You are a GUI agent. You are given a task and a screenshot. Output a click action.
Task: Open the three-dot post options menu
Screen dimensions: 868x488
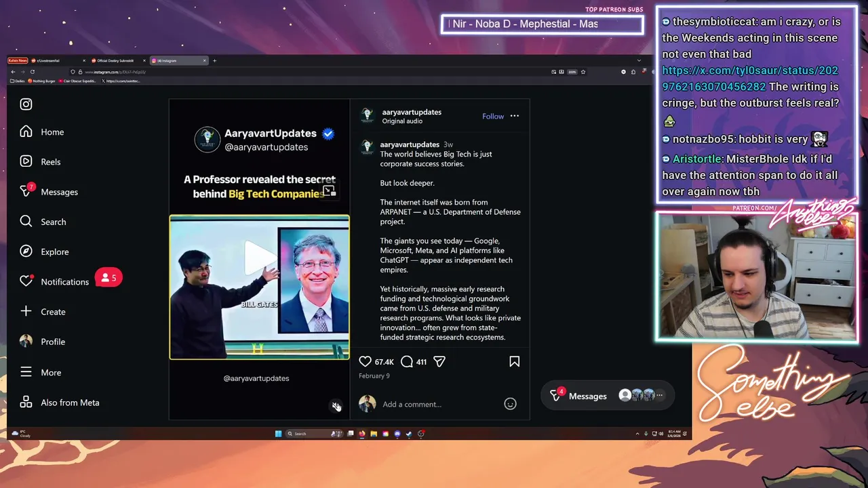[515, 116]
